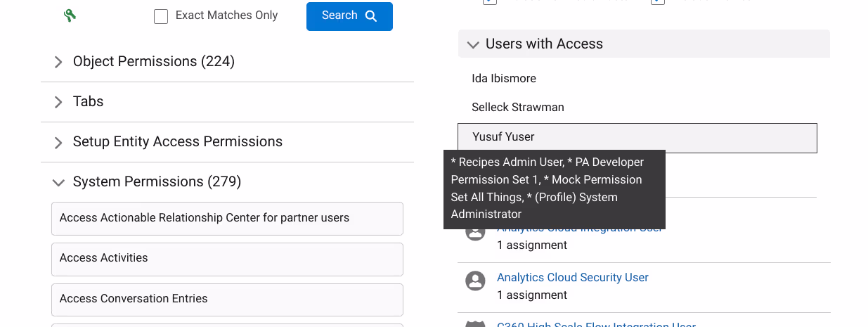Toggle the cut-off checkbox above Users with Access chevron

click(x=490, y=2)
